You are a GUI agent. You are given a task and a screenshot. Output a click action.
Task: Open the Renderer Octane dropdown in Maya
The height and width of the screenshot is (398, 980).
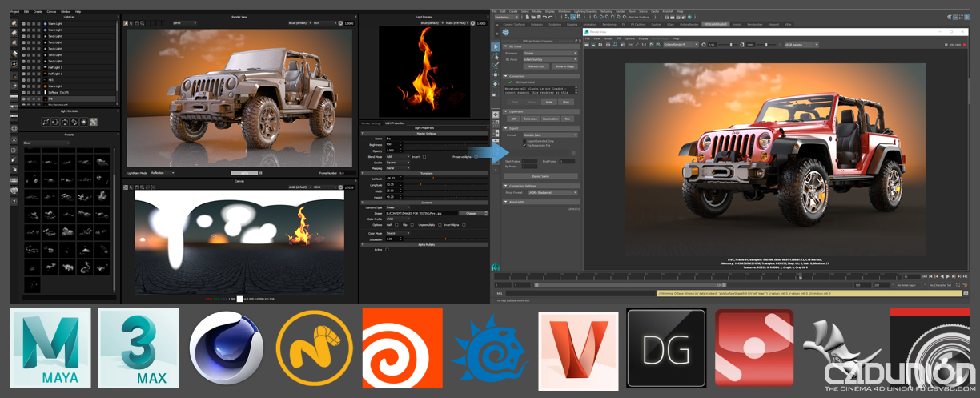(x=551, y=54)
